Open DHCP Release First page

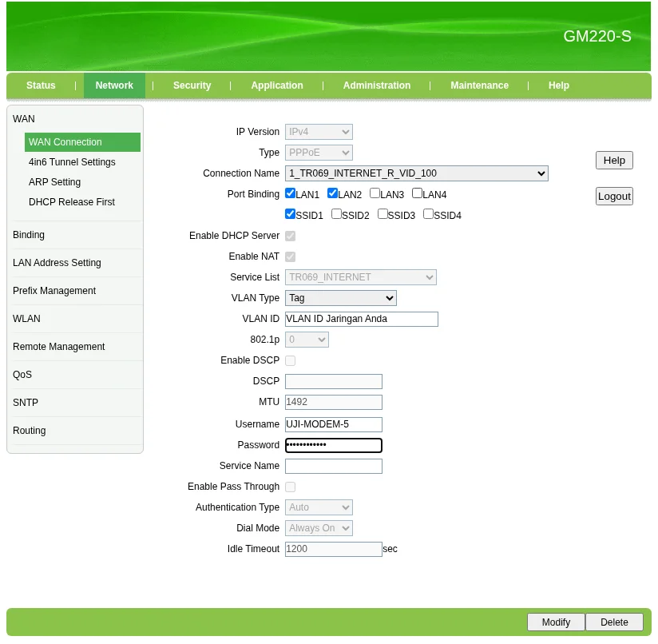(72, 202)
